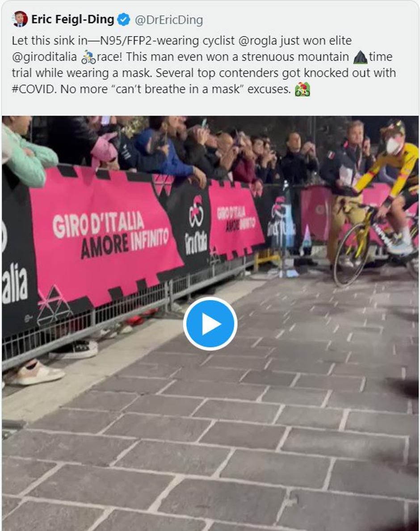Click the Giro d'Italia logo on black banner
This screenshot has height=531, width=420.
click(x=196, y=223)
